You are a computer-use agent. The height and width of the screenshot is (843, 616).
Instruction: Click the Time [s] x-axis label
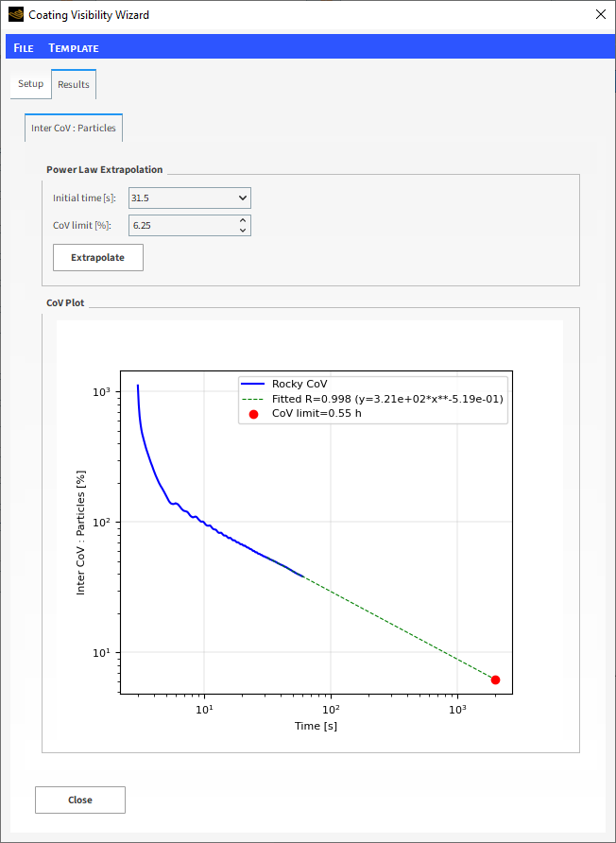point(316,727)
